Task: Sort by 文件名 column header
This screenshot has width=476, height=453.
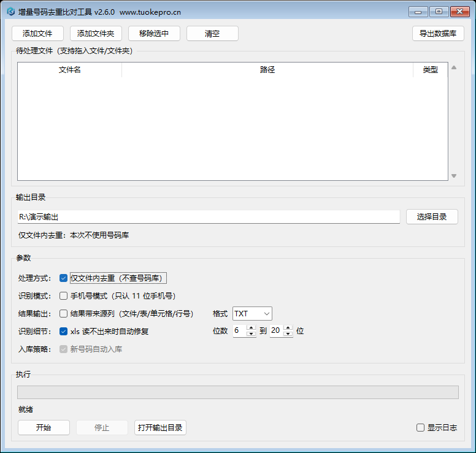Action: pos(70,70)
